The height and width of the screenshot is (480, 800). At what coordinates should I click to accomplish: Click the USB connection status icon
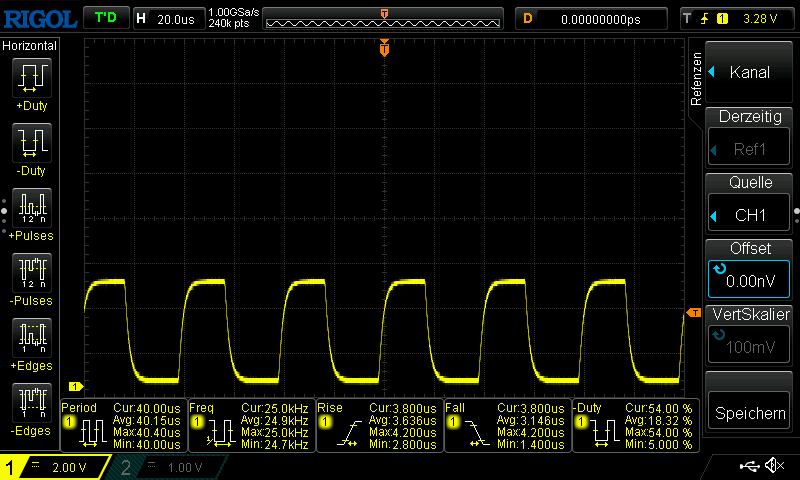pos(749,465)
